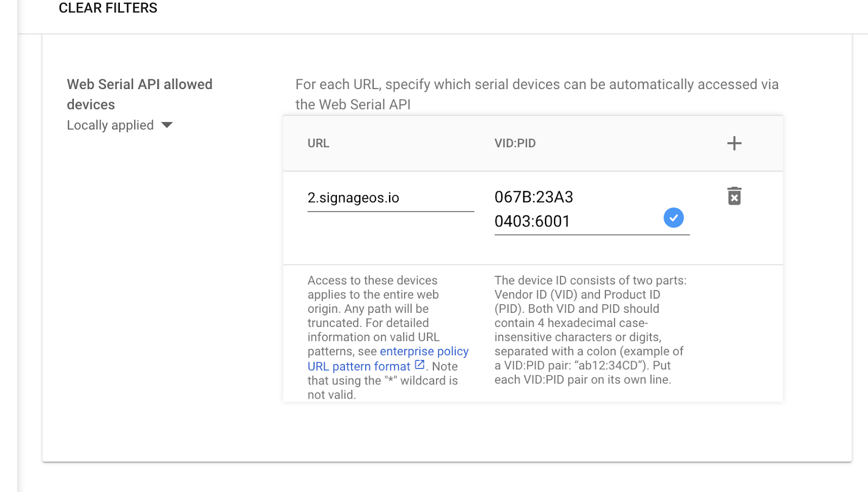Delete the 2.signageos.io entry with trash icon
The image size is (868, 492).
tap(734, 196)
